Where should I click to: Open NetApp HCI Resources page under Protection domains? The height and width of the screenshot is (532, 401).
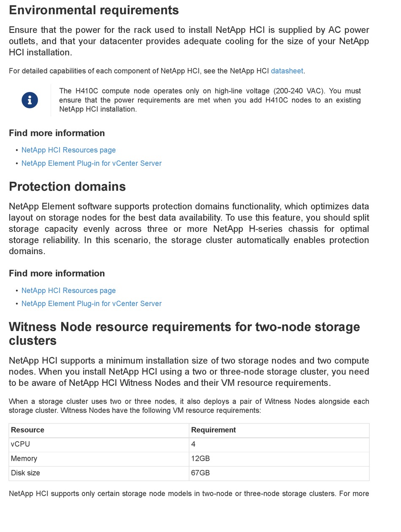[68, 290]
